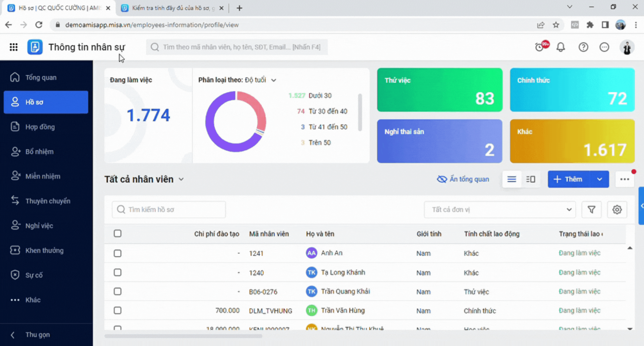Open the three-dot more options button
Image resolution: width=644 pixels, height=346 pixels.
(x=625, y=179)
